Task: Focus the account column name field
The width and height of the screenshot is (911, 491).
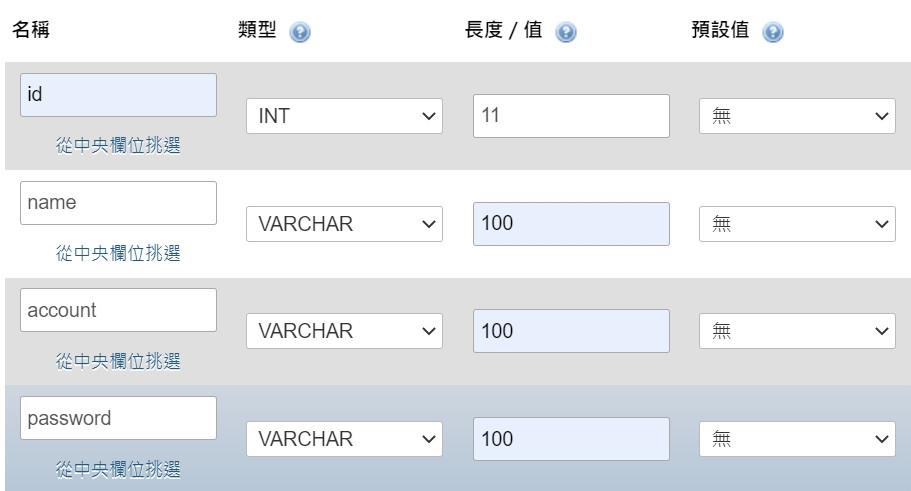Action: [119, 310]
